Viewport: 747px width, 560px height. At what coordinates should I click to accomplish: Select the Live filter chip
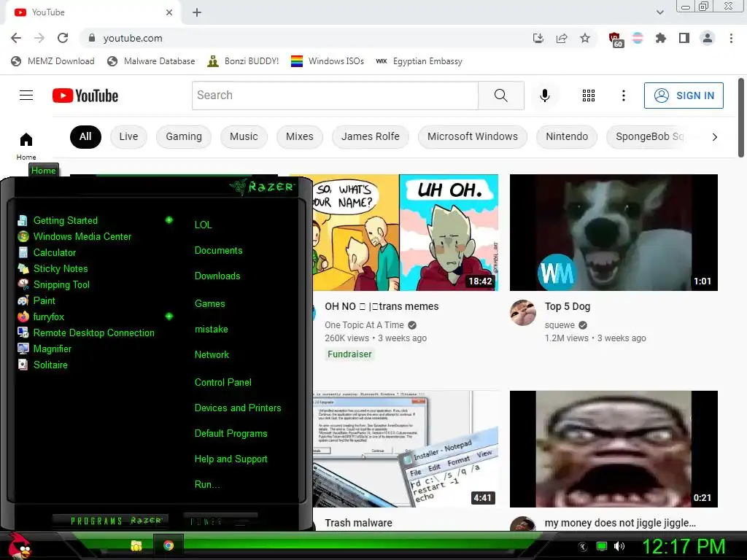(128, 136)
